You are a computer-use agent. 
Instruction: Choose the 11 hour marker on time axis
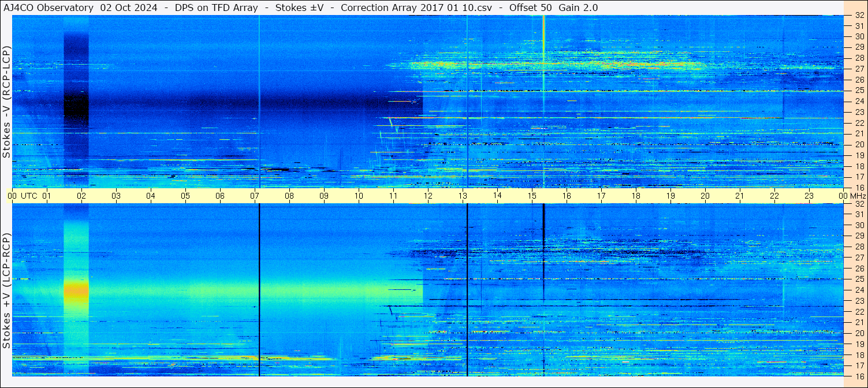pos(393,196)
